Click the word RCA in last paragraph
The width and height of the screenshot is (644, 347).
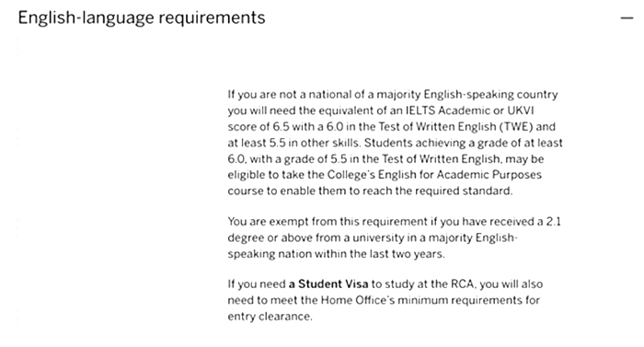(x=462, y=284)
